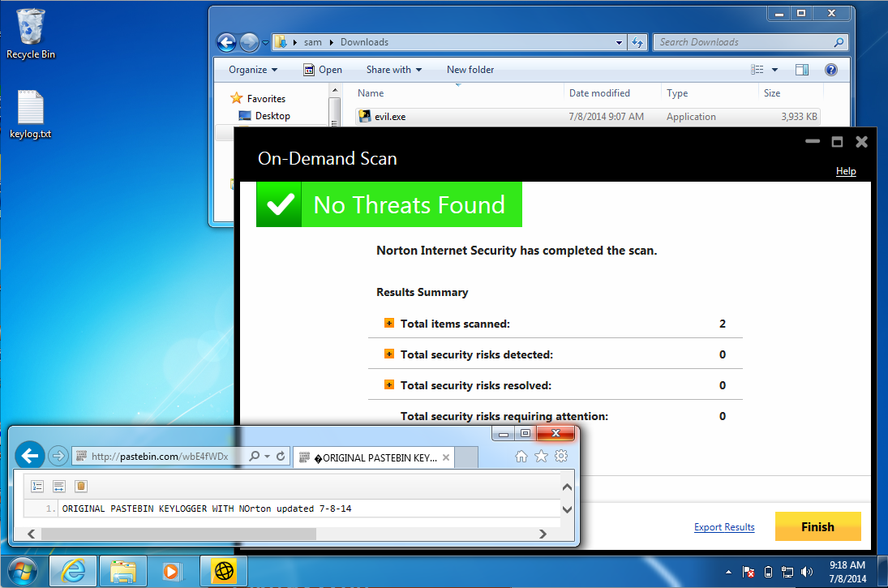Click the Open button in the Explorer toolbar
The height and width of the screenshot is (588, 888).
(x=323, y=70)
